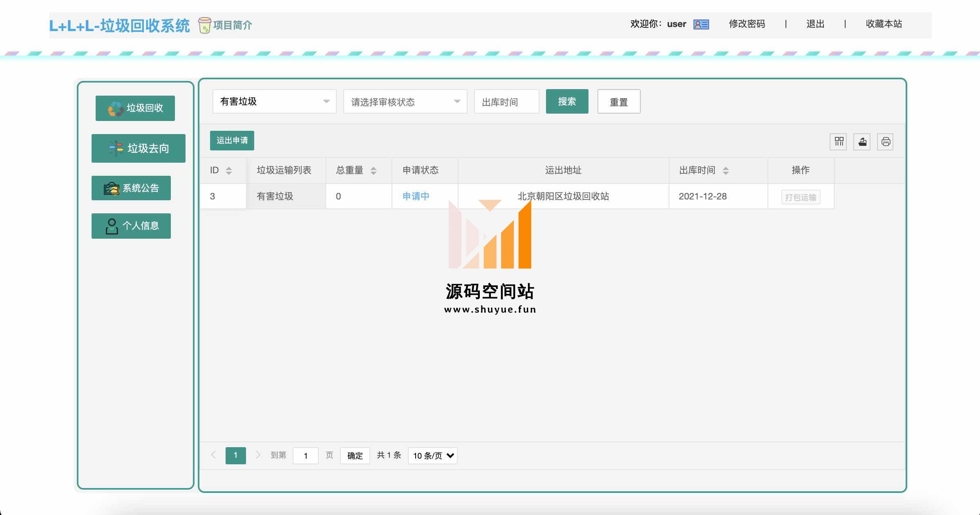The height and width of the screenshot is (515, 980).
Task: Click the 收藏本站 link
Action: (x=884, y=24)
